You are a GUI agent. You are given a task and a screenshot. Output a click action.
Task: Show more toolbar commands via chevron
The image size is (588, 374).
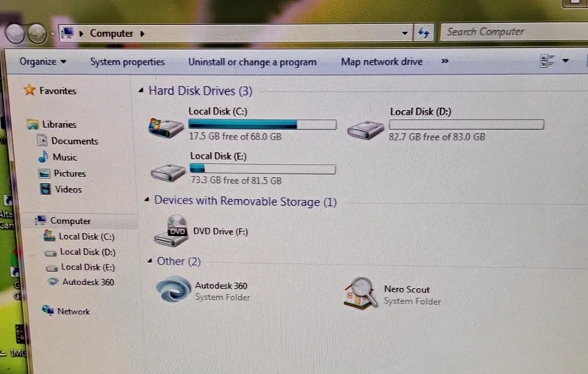click(x=445, y=62)
